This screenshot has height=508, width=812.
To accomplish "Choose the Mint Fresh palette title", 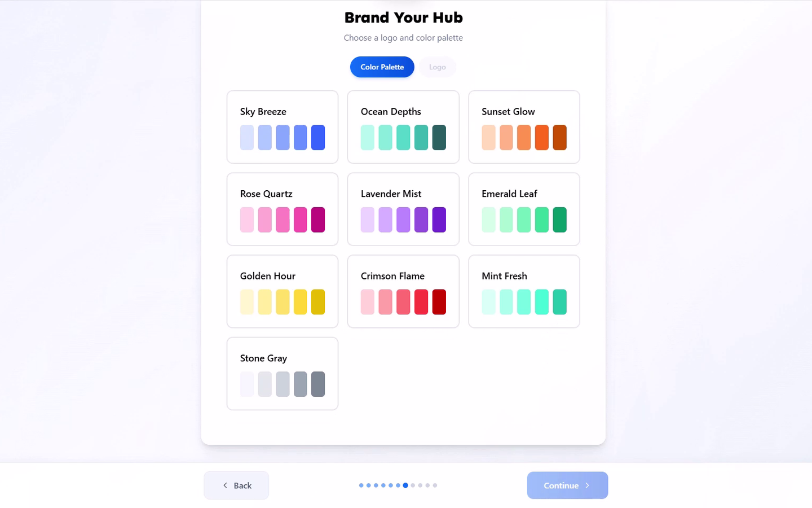I will 504,276.
